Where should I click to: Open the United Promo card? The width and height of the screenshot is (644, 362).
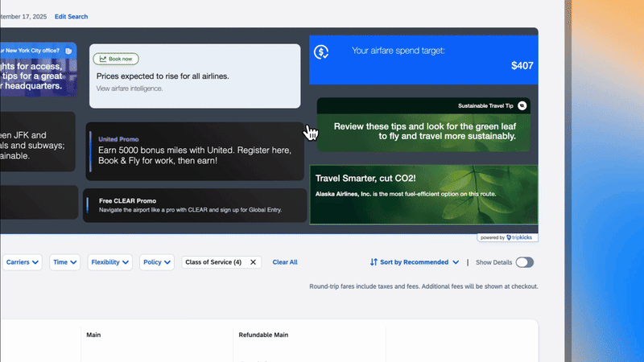pos(195,151)
